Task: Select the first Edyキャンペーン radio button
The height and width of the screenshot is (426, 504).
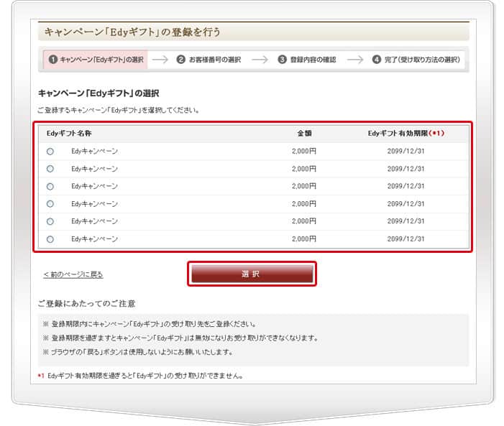Action: 50,152
